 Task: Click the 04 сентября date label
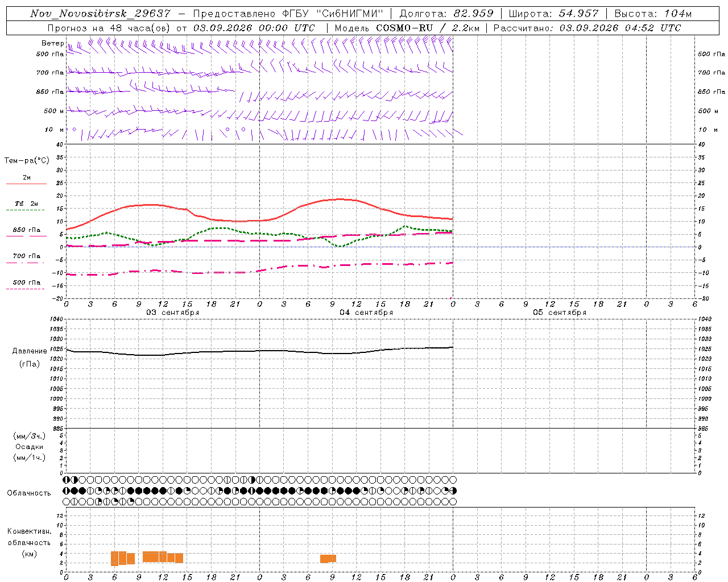(x=366, y=313)
